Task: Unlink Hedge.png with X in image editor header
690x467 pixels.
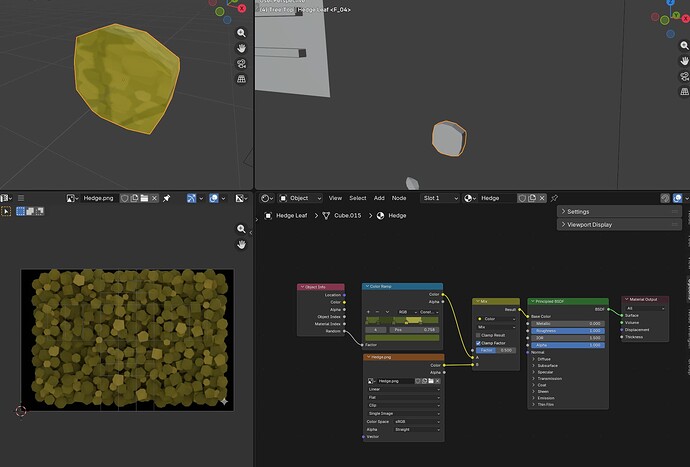Action: point(154,199)
